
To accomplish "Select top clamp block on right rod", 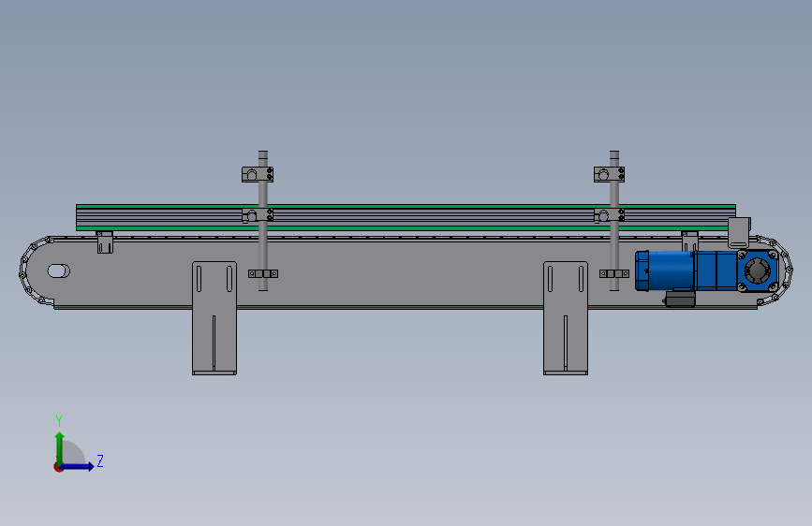I will [x=609, y=174].
